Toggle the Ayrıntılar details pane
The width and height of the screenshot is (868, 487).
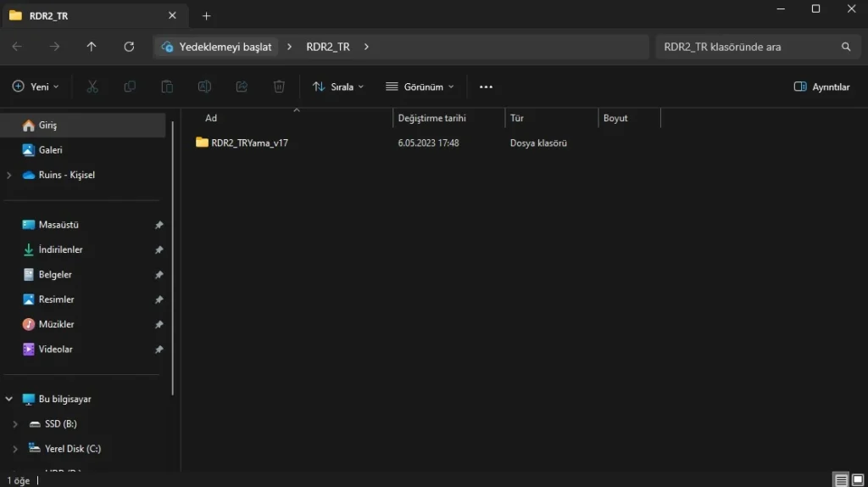point(822,87)
